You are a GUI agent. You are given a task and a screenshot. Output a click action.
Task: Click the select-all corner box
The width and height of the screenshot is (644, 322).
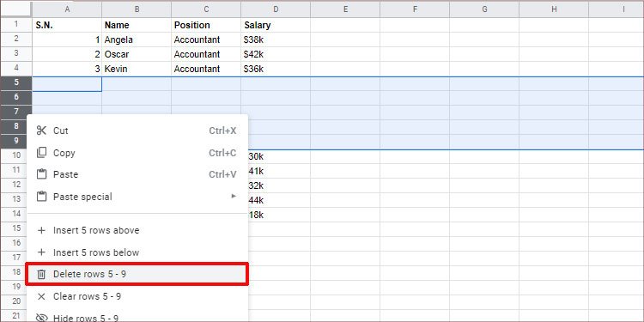pos(16,9)
